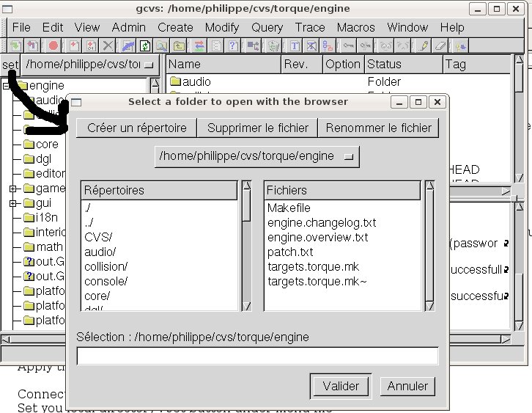Click the pencil edit icon in toolbar
The width and height of the screenshot is (532, 413).
pyautogui.click(x=423, y=45)
